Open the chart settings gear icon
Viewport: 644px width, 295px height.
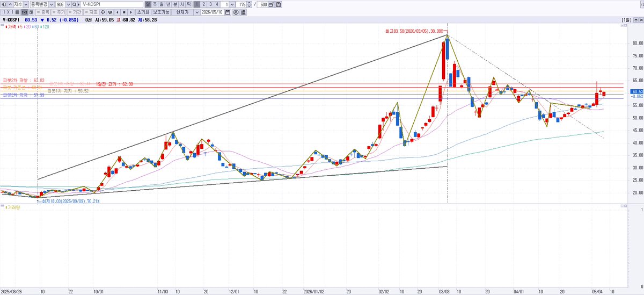[x=236, y=12]
